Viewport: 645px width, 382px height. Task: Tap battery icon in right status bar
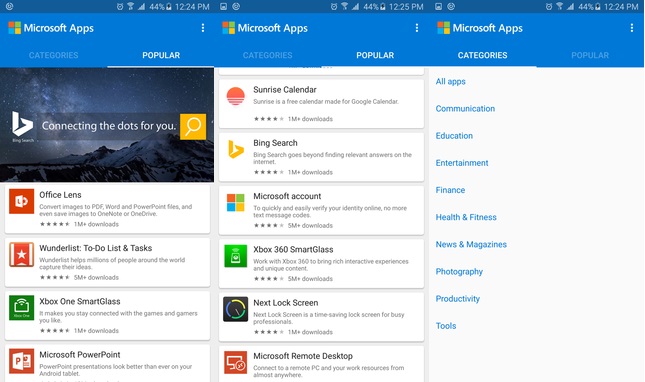[597, 7]
